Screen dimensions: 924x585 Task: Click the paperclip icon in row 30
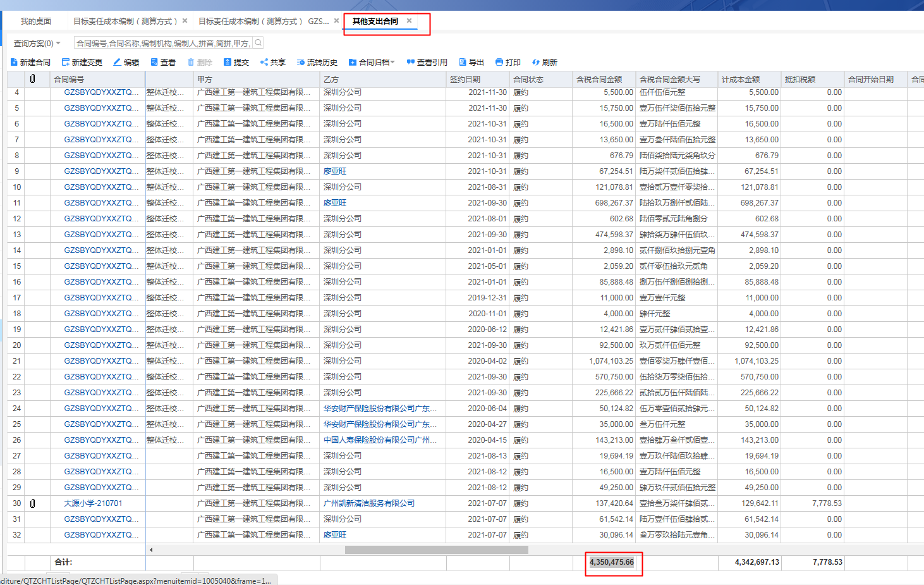32,503
